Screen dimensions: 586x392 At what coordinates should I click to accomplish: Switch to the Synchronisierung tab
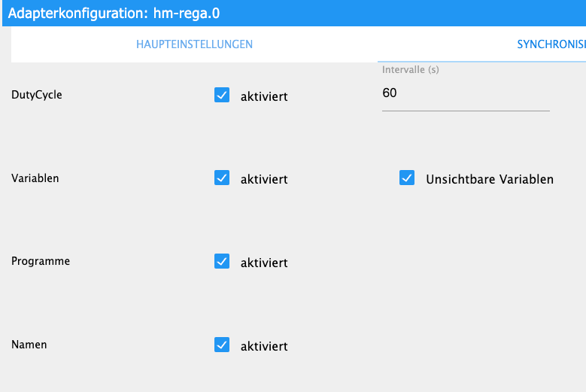[551, 44]
